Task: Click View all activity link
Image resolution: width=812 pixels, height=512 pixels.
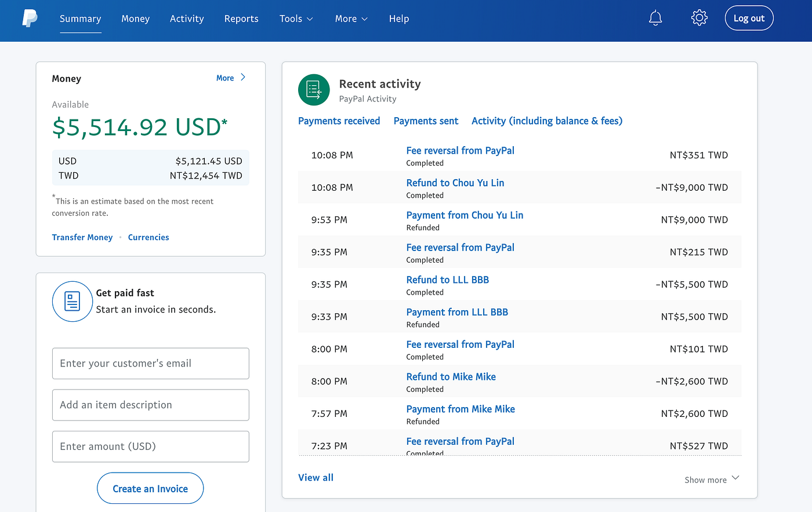Action: click(x=316, y=477)
